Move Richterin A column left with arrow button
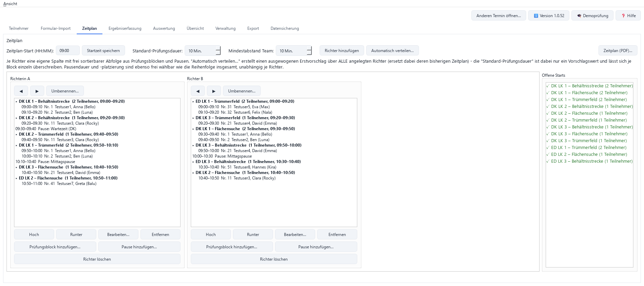This screenshot has width=644, height=286. coord(21,91)
